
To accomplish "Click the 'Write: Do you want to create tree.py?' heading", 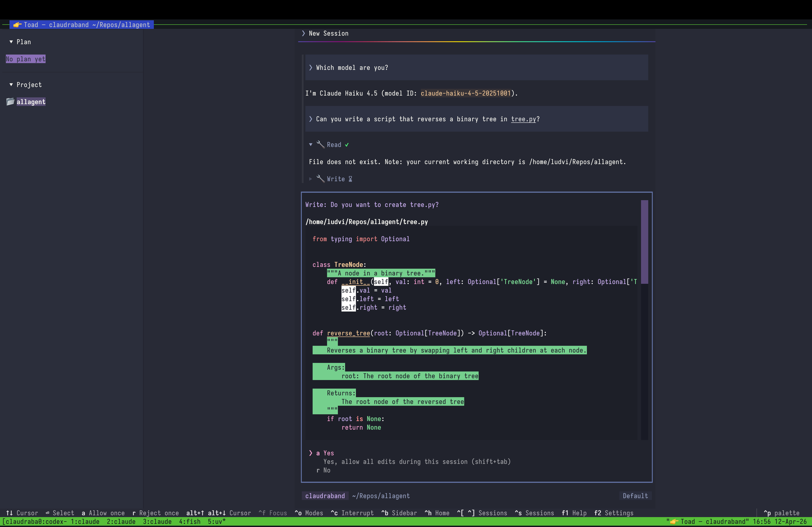I will (372, 205).
